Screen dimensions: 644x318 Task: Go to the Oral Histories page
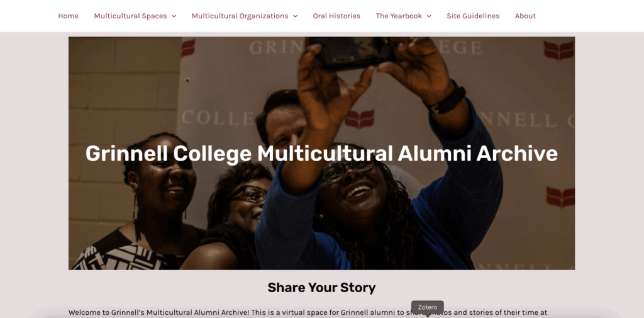336,16
